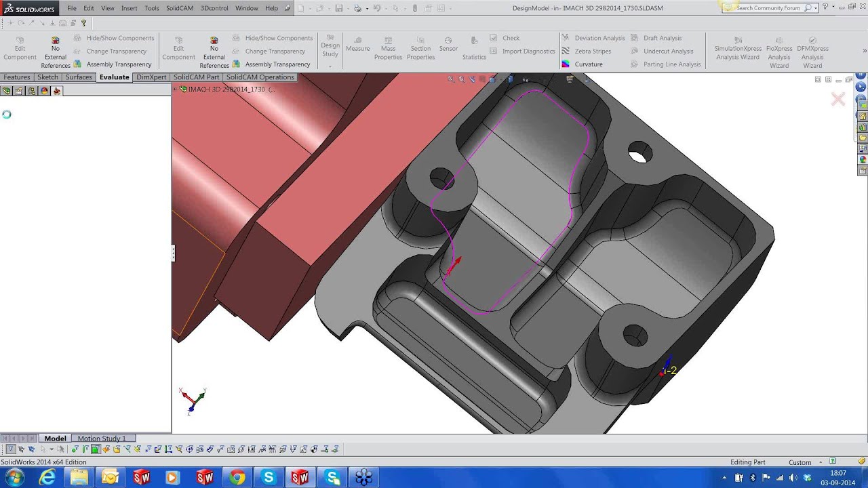This screenshot has width=868, height=488.
Task: Switch to the SolidCAM Part tab
Action: (196, 77)
